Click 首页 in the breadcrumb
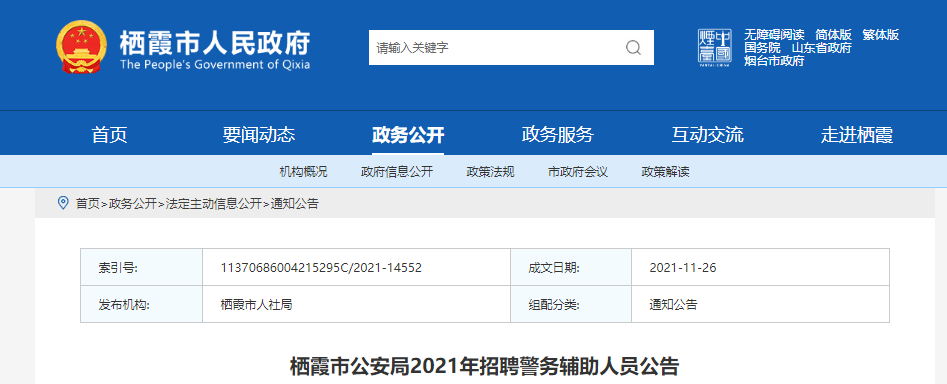The image size is (947, 384). [x=87, y=203]
